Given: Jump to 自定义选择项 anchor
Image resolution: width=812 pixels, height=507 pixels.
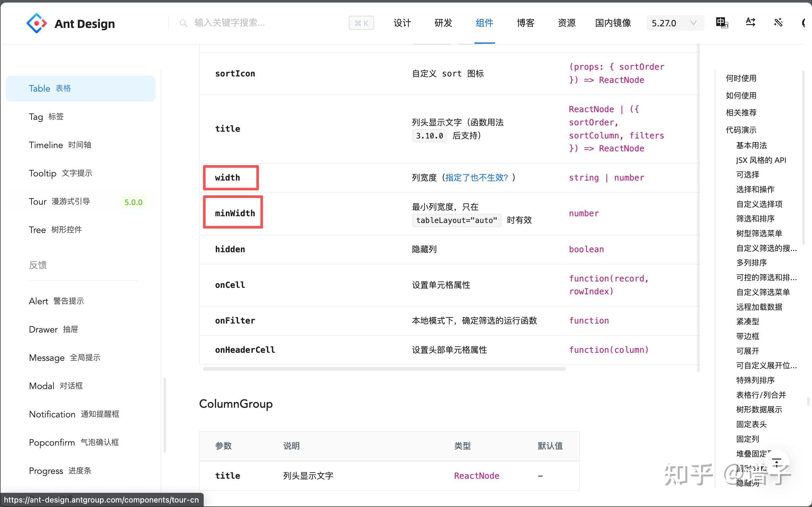Looking at the screenshot, I should coord(759,204).
